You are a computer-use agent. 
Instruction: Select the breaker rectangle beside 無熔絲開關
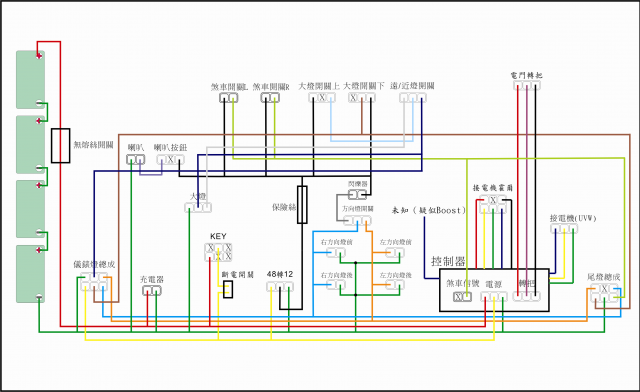click(x=60, y=146)
